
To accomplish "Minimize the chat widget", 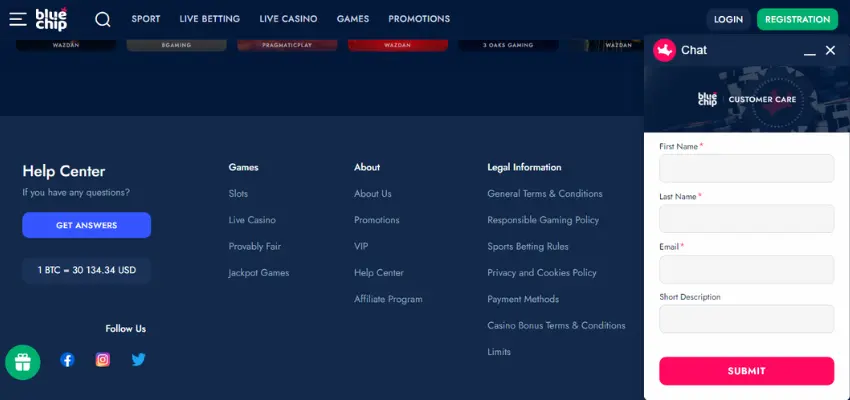I will click(810, 51).
